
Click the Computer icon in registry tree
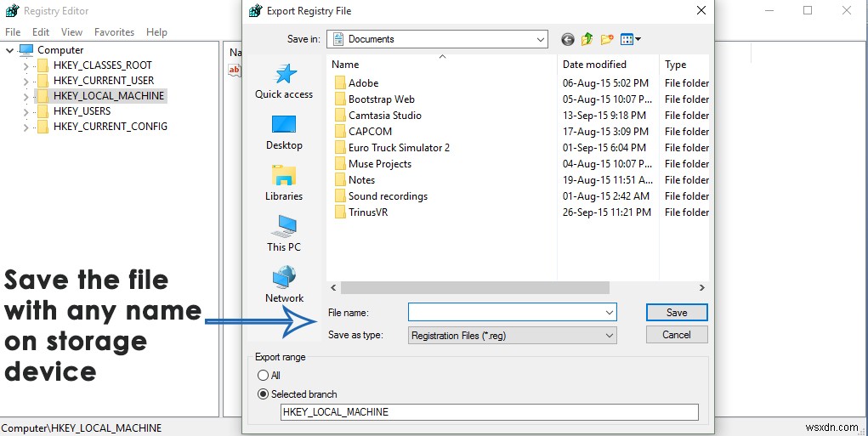point(26,50)
